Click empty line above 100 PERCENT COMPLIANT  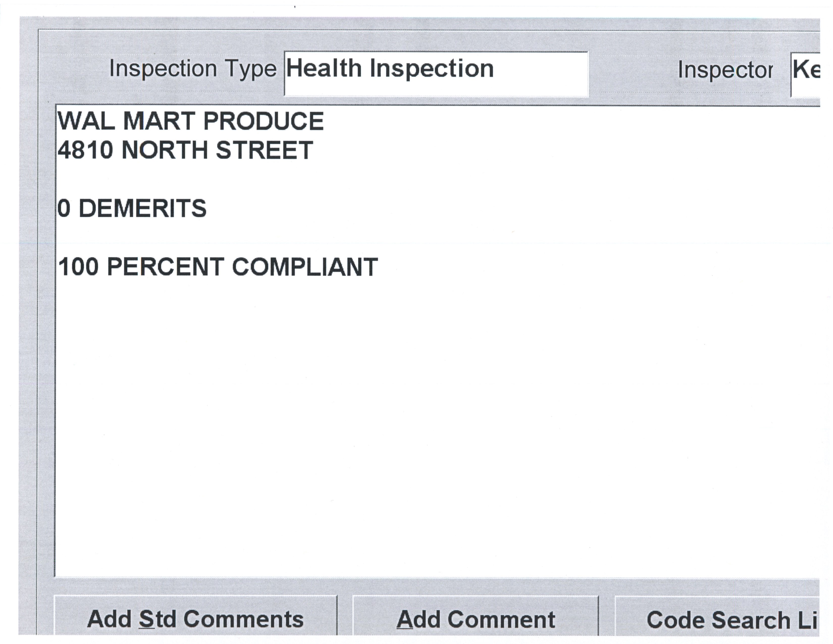tap(229, 238)
